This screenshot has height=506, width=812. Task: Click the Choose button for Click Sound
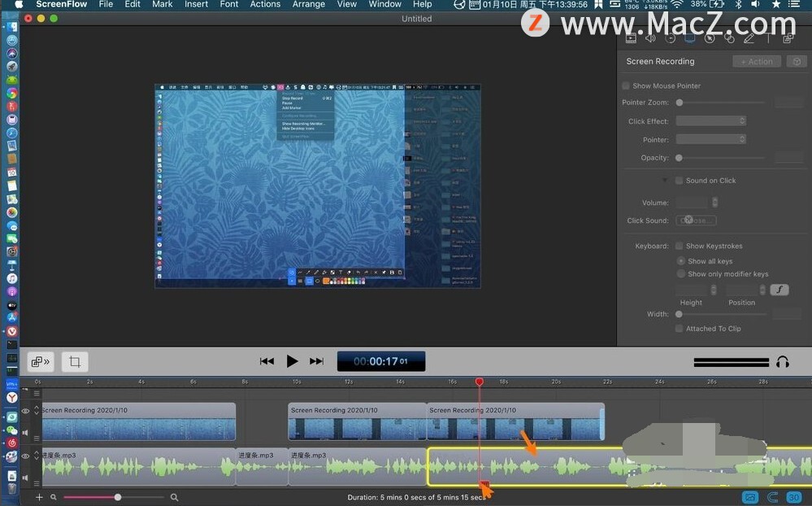pos(696,220)
